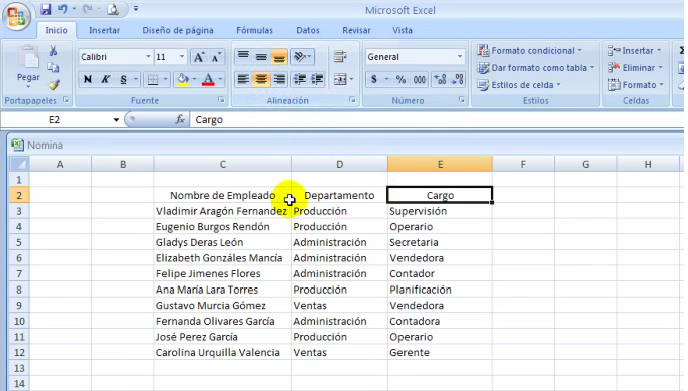Viewport: 688px width, 391px height.
Task: Open Formato condicional dropdown
Action: (530, 50)
